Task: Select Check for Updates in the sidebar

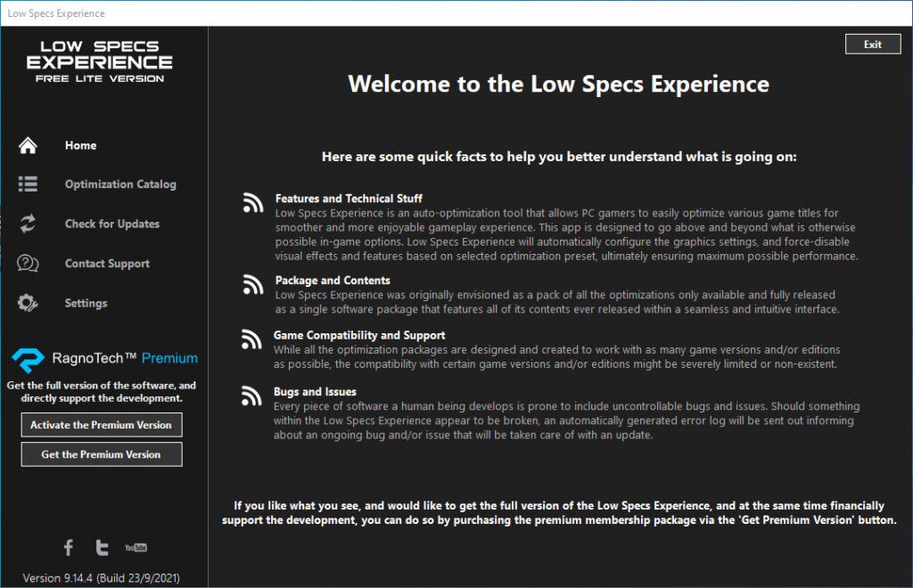Action: [112, 224]
